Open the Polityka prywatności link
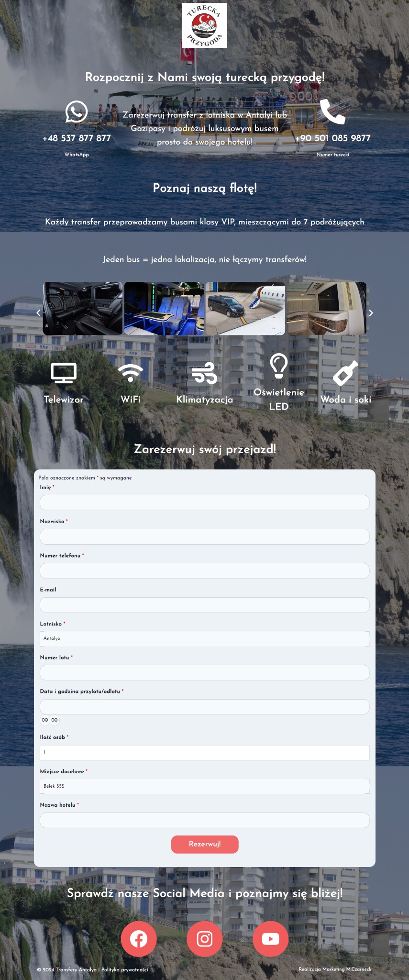 [x=125, y=970]
